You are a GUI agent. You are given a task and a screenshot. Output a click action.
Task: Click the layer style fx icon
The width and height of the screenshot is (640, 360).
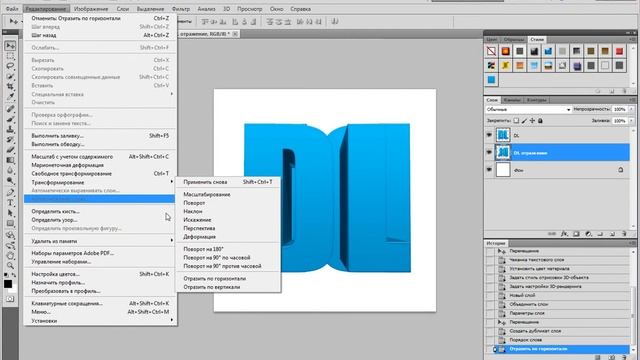564,234
